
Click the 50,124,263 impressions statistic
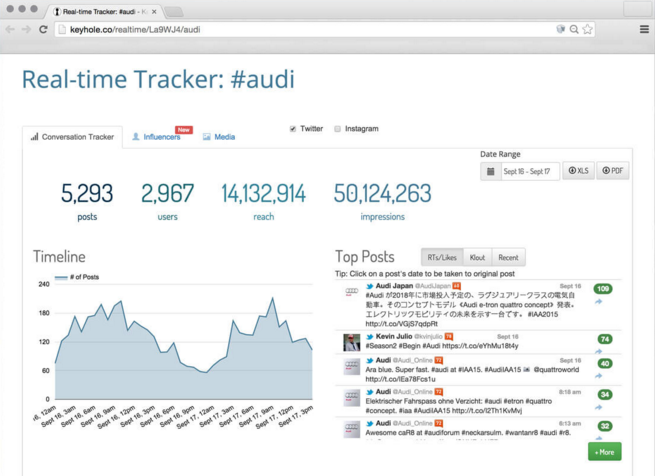[382, 201]
